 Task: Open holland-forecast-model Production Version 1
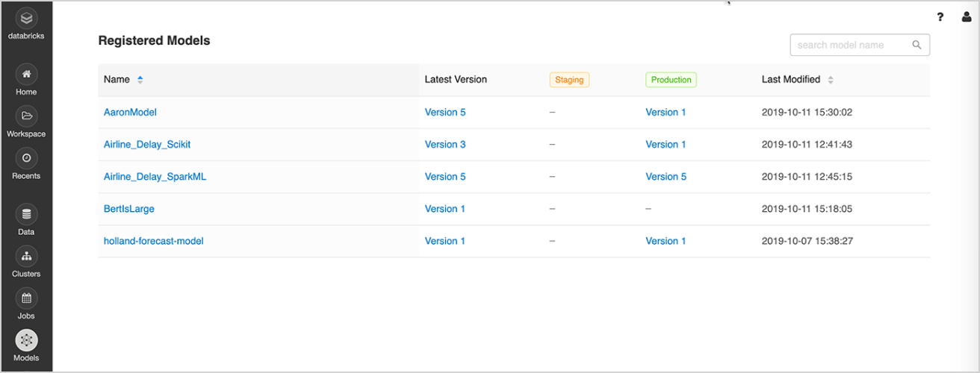[666, 241]
